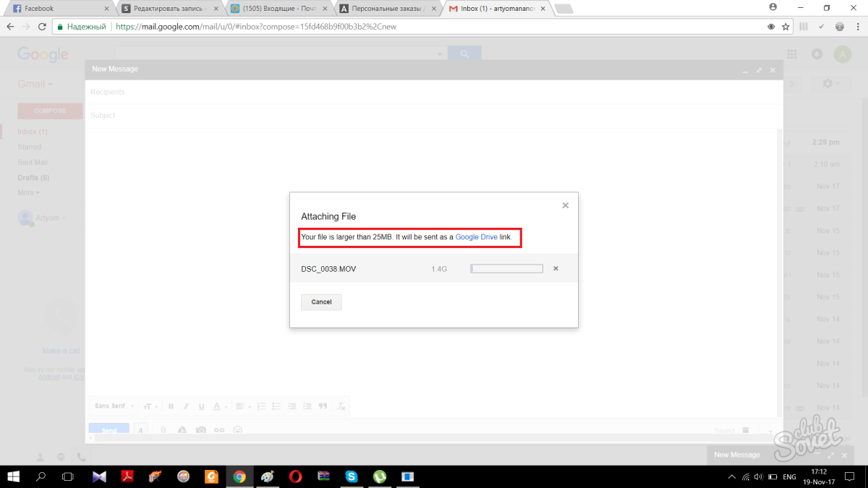This screenshot has width=868, height=488.
Task: Open the phone calls tab in chat panel
Action: point(81,457)
